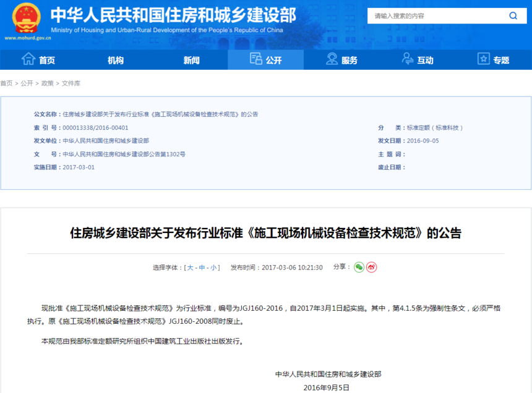Screen dimensions: 532x393
Task: Click the ministry signature above the date
Action: (328, 374)
